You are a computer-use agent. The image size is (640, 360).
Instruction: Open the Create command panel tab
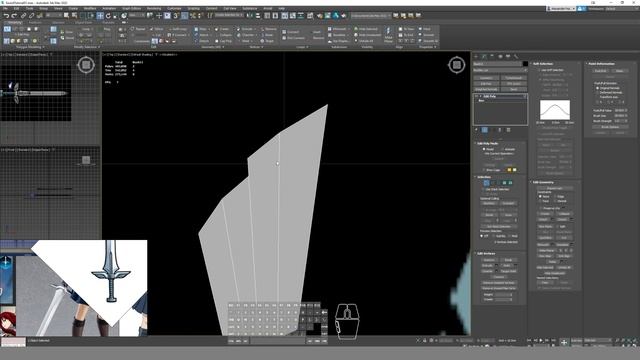(x=476, y=56)
